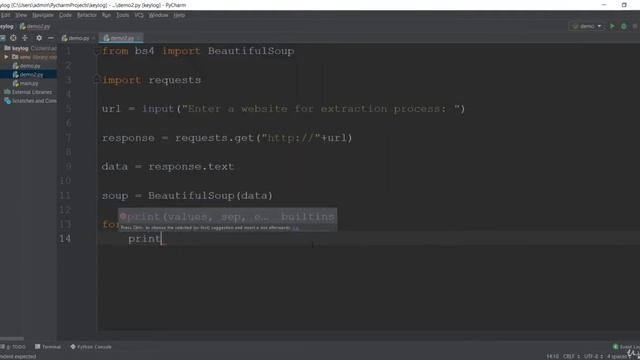640x360 pixels.
Task: Open the Window menu
Action: point(158,15)
